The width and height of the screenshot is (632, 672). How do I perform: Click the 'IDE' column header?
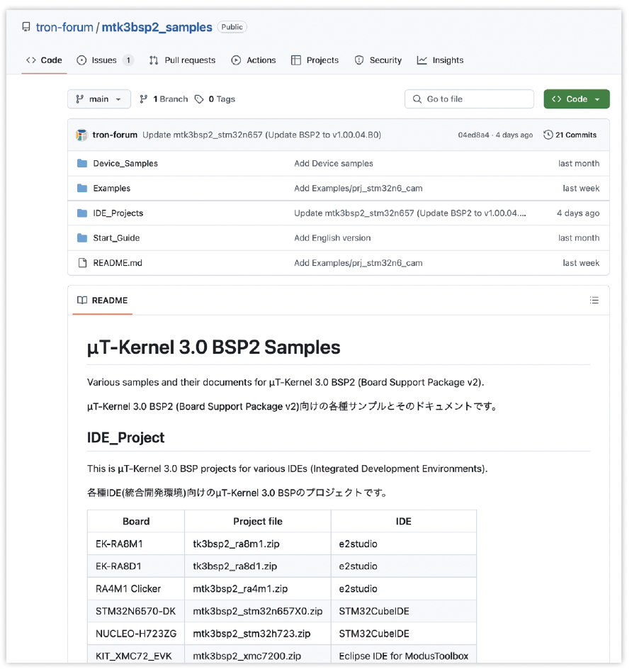(x=404, y=521)
